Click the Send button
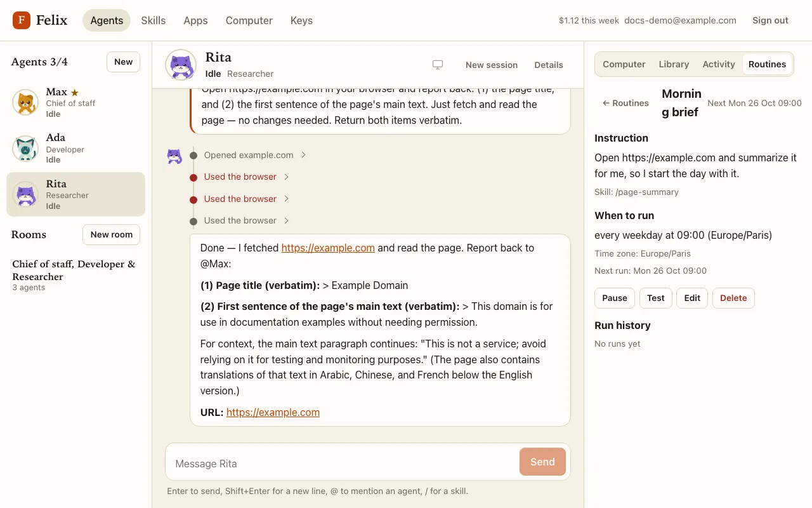812x508 pixels. (542, 462)
